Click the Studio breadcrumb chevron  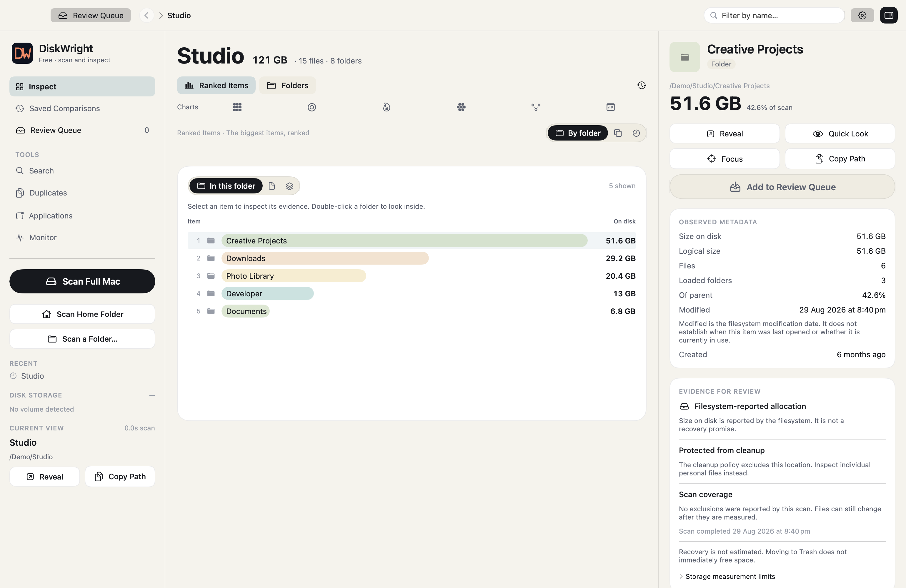(161, 15)
